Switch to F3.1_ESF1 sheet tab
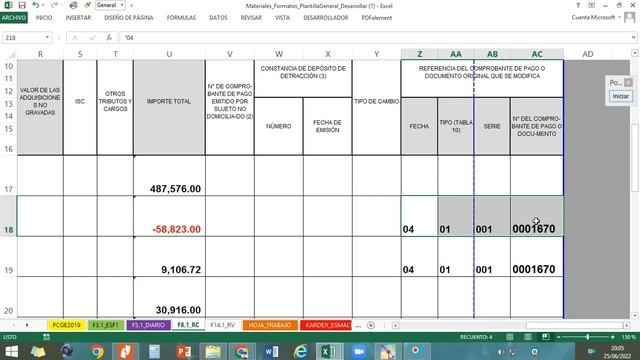The image size is (640, 360). [x=105, y=325]
